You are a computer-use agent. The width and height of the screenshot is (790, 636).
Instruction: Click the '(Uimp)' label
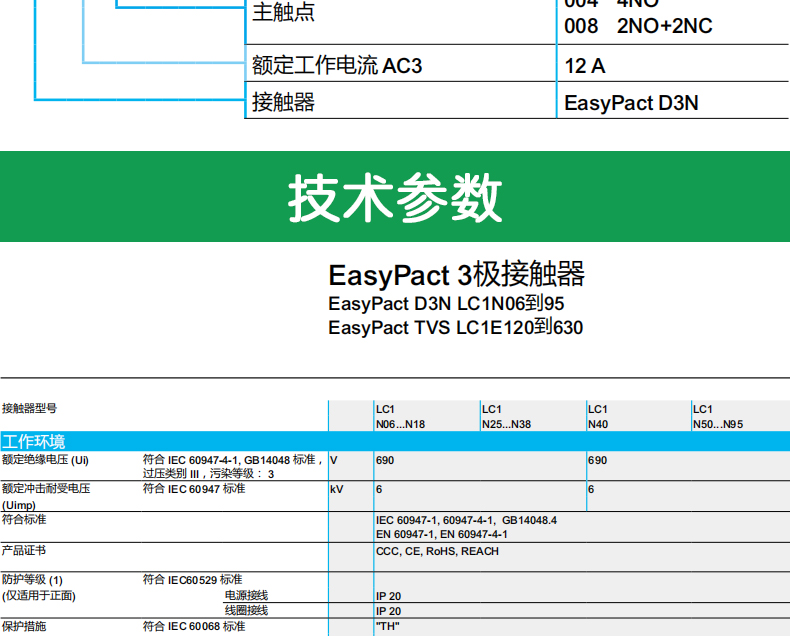19,505
